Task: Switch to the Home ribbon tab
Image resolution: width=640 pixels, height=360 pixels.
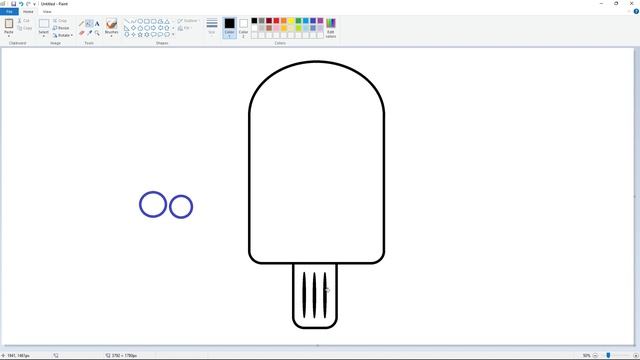Action: click(x=28, y=11)
